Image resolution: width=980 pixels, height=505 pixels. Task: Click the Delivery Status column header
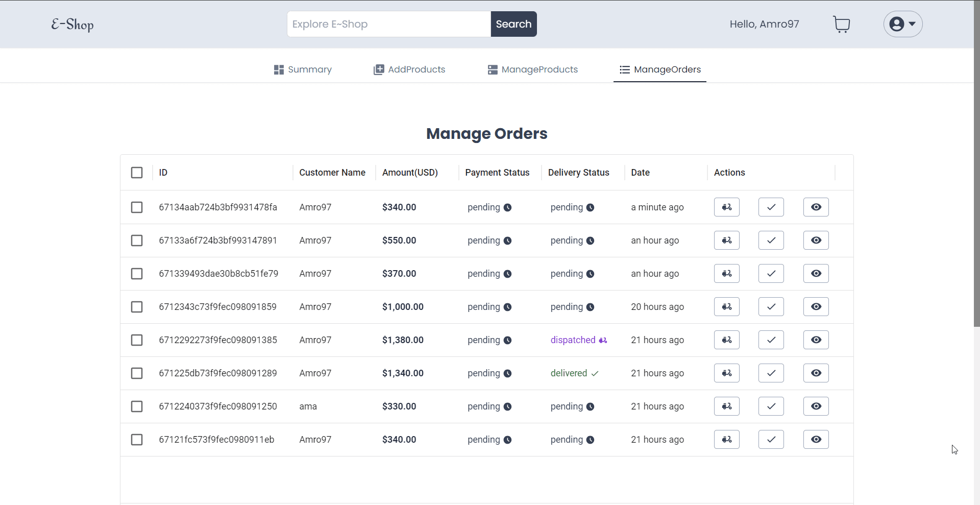point(578,173)
